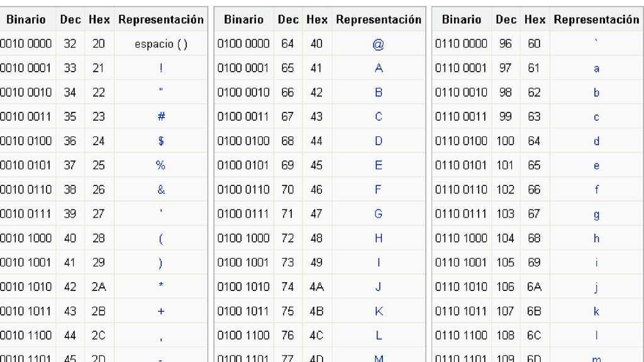The width and height of the screenshot is (644, 362).
Task: Open the uppercase A character link
Action: 379,68
